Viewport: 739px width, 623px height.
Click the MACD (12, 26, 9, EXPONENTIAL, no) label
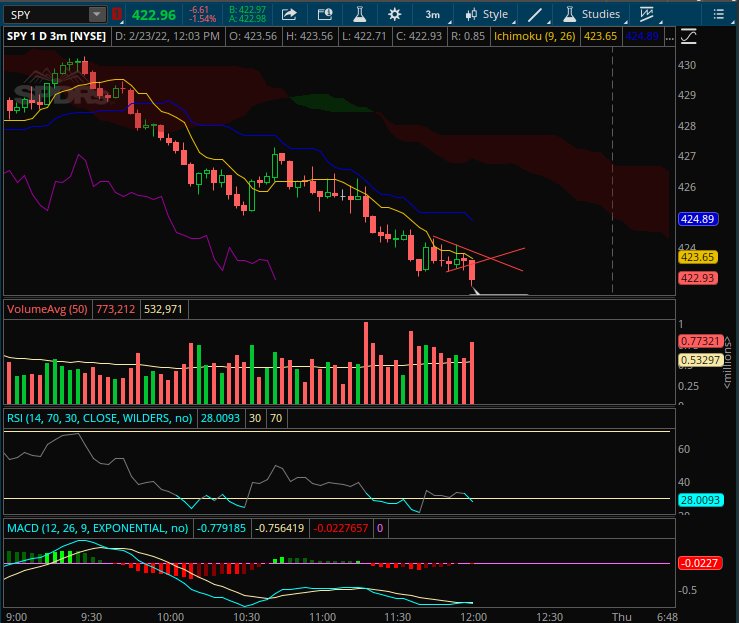(x=98, y=528)
